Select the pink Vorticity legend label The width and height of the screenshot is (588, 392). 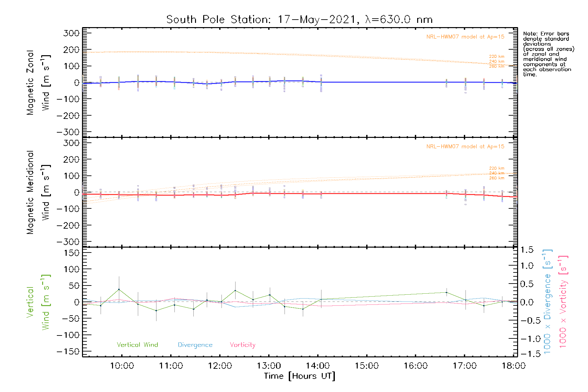(242, 345)
